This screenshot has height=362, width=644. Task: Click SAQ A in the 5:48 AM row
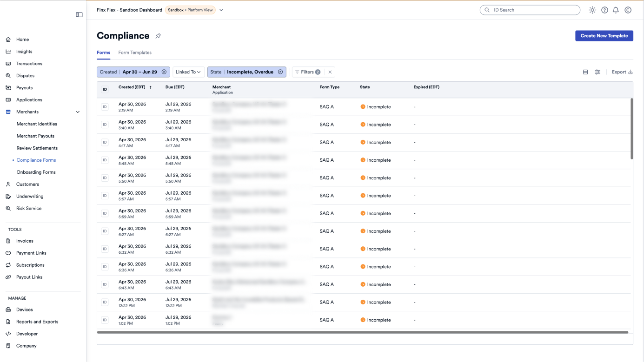(327, 160)
